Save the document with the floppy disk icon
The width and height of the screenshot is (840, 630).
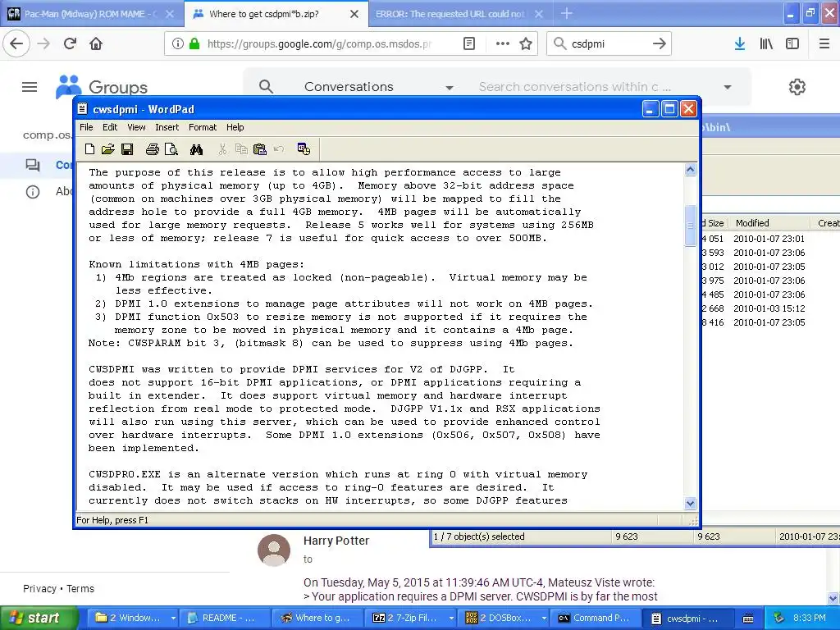click(x=127, y=149)
